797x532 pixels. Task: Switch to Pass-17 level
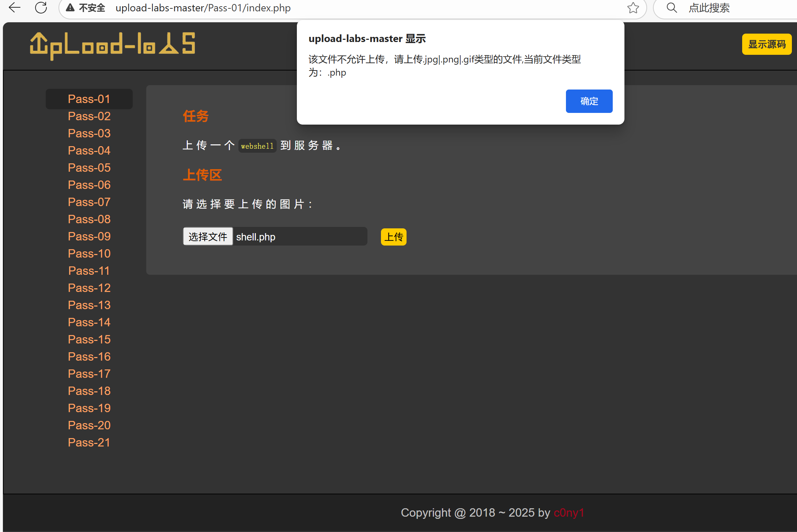pos(89,374)
